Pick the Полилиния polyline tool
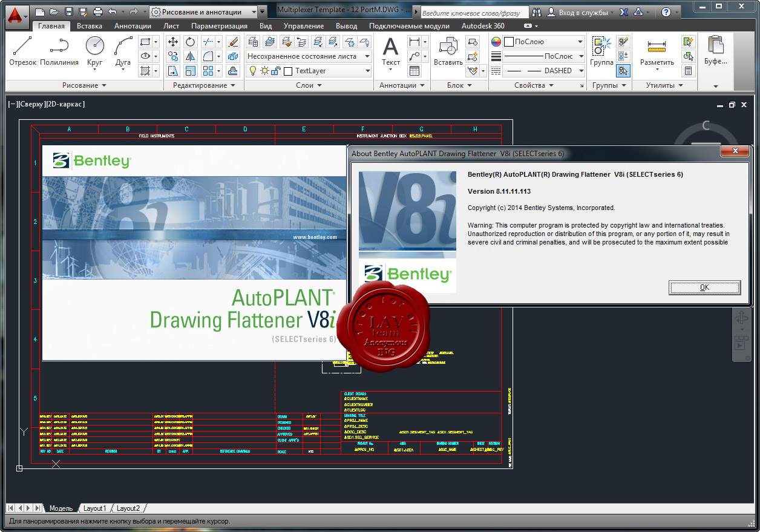This screenshot has height=532, width=760. pos(59,51)
